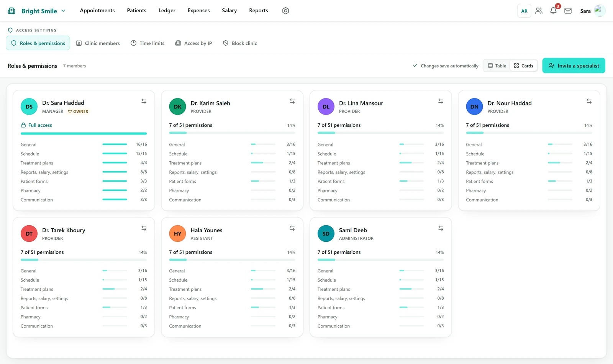This screenshot has height=364, width=613.
Task: Click swap icon on Dr. Tarek Khoury card
Action: click(144, 228)
